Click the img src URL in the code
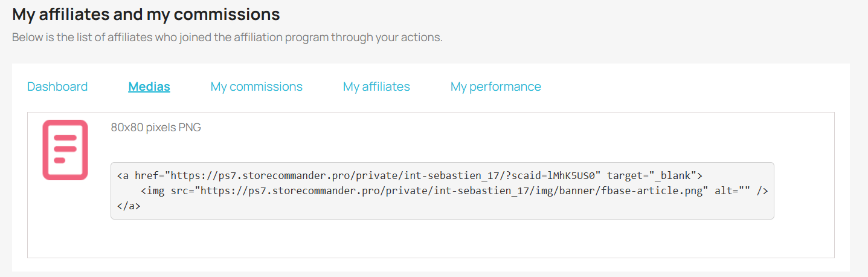The width and height of the screenshot is (868, 277). (454, 191)
